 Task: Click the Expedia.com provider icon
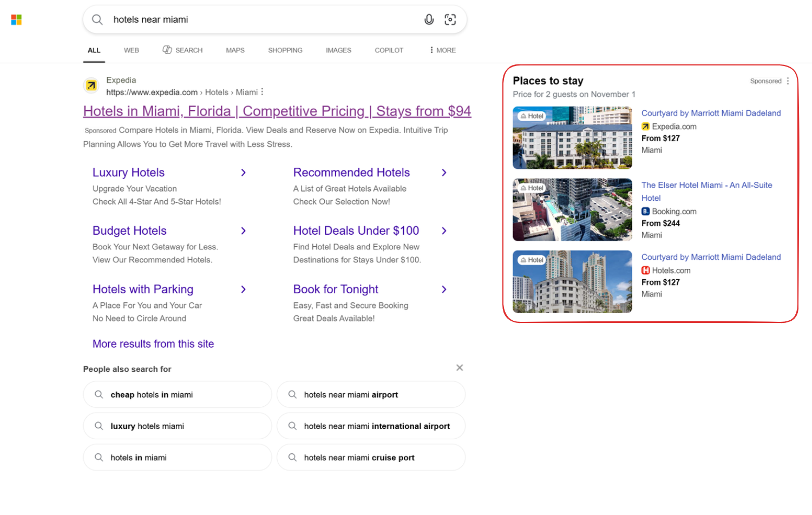coord(645,127)
